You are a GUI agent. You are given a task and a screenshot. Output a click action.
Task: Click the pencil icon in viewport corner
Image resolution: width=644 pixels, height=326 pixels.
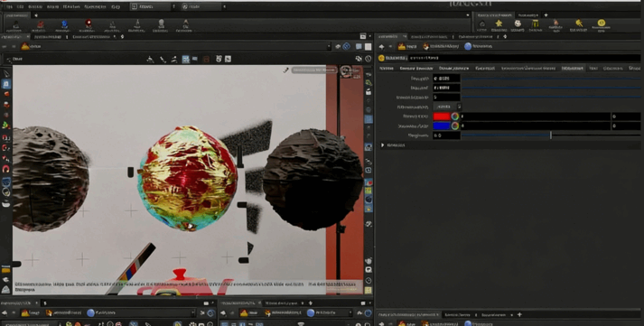pos(285,70)
